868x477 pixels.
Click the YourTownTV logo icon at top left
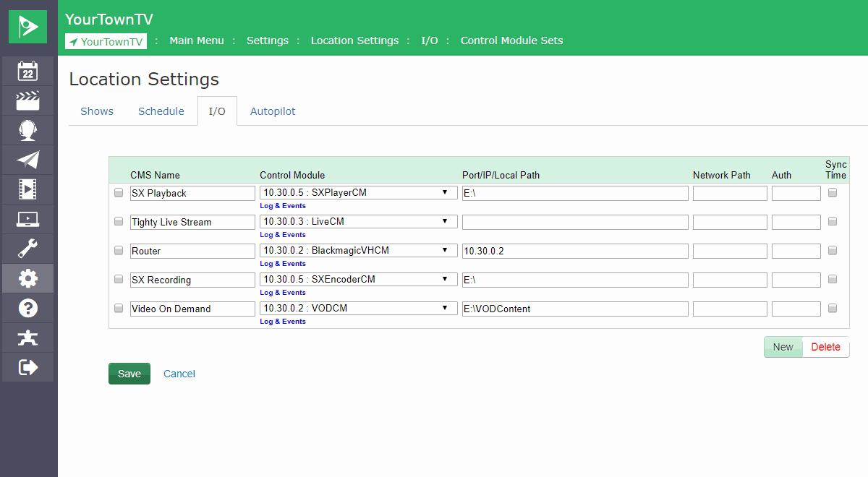(x=27, y=25)
